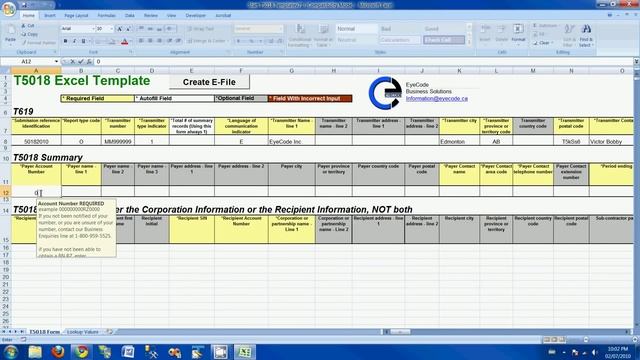Toggle Wrap Text
The width and height of the screenshot is (640, 360).
[x=200, y=29]
